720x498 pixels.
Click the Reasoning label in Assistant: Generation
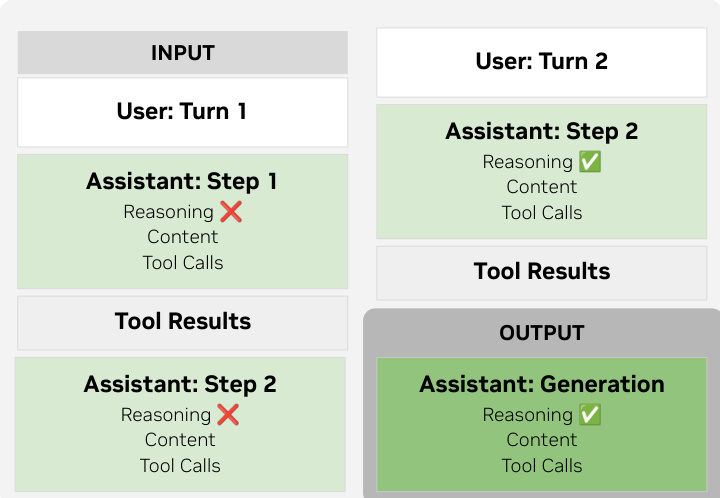527,415
